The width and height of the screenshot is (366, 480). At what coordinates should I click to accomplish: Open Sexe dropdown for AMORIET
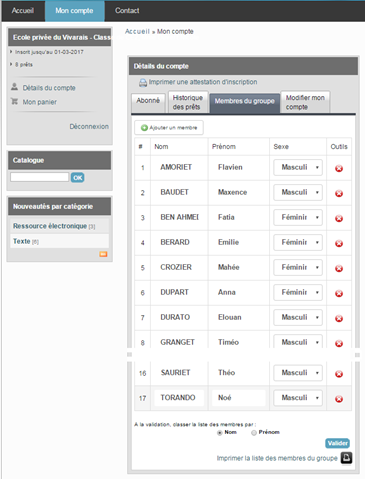298,167
